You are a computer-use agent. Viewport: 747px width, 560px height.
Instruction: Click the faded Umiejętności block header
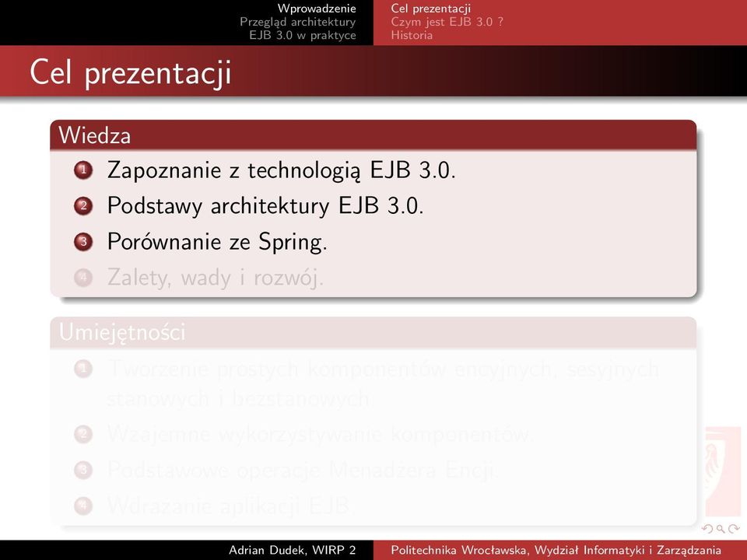373,332
